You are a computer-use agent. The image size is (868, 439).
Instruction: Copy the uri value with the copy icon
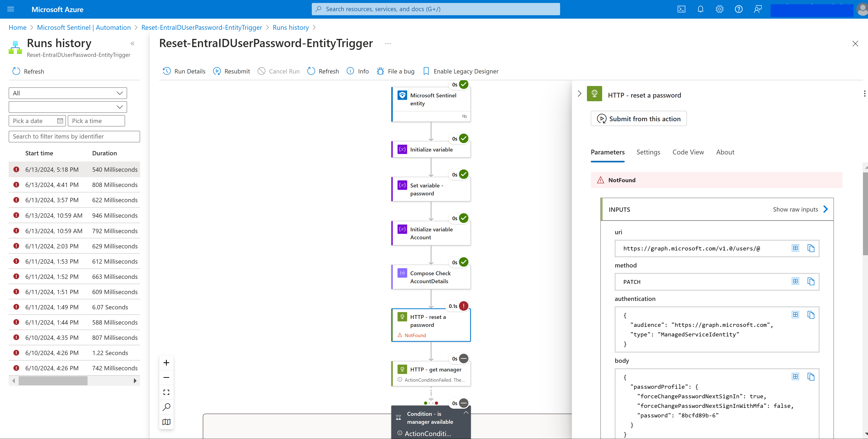click(x=811, y=248)
